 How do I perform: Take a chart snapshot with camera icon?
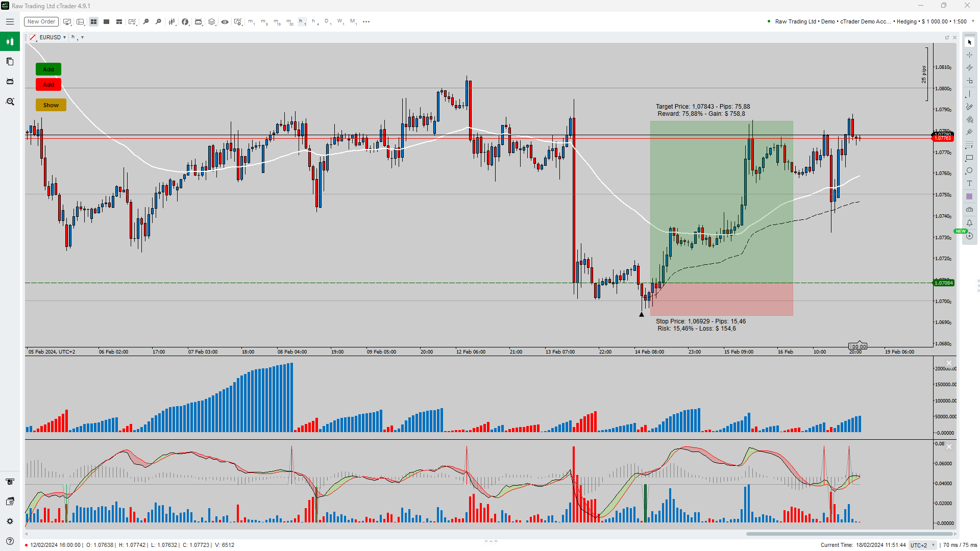click(969, 210)
